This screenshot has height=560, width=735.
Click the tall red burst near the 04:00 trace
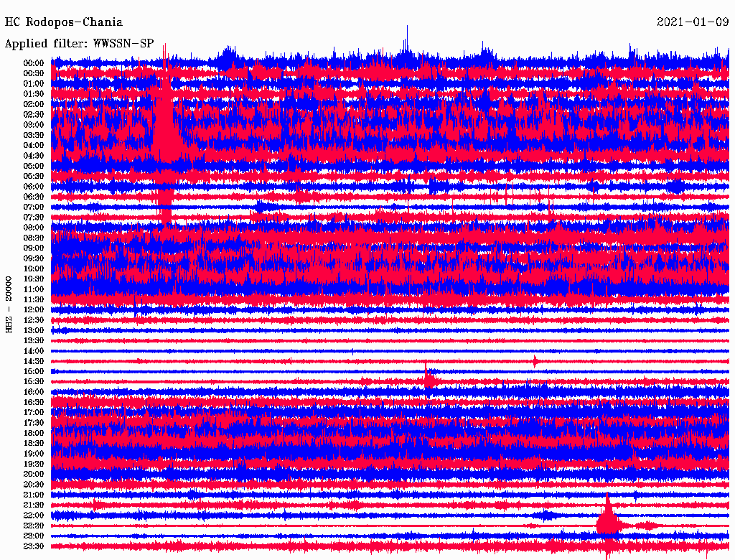(x=166, y=133)
